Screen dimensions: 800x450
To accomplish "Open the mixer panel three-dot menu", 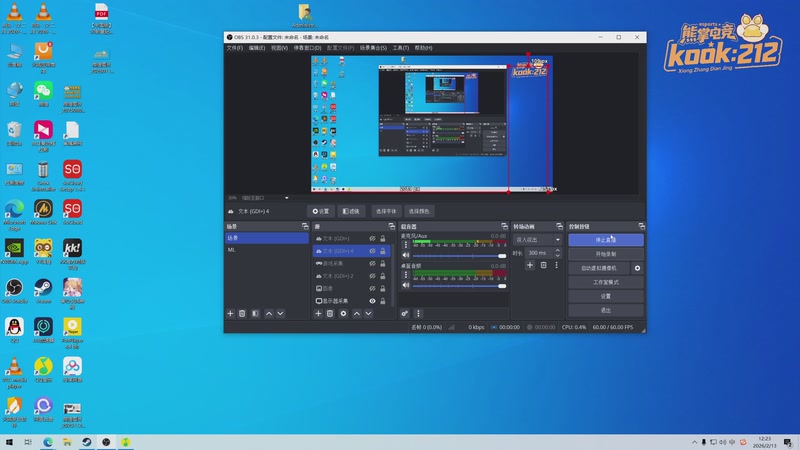I will (418, 313).
